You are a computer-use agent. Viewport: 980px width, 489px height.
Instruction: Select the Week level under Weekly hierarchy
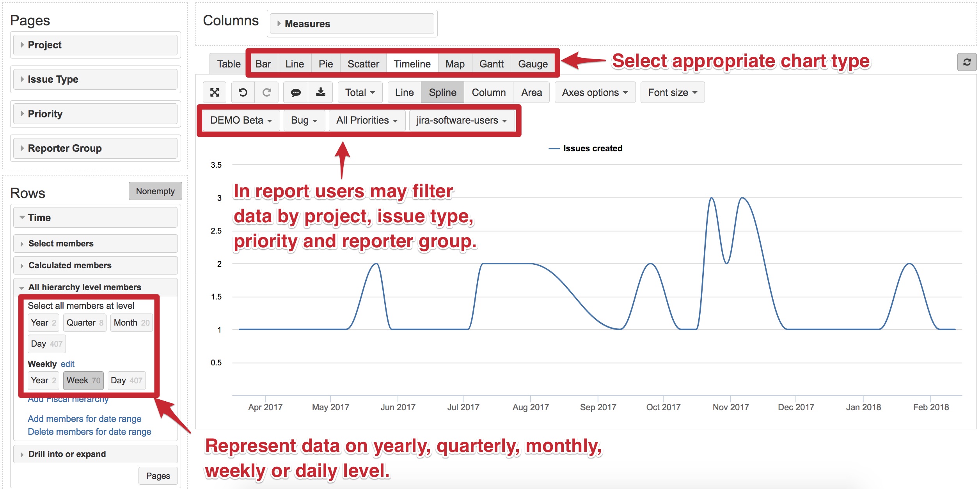83,380
